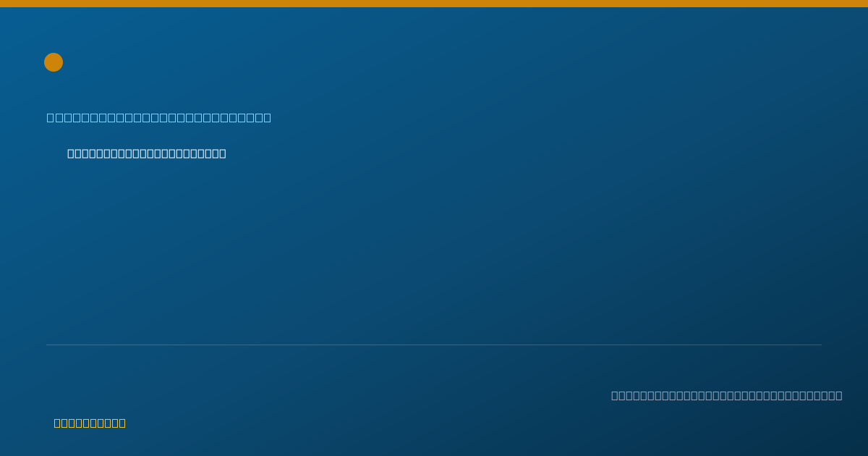
Task: Open the yellow link text in footer
Action: (x=90, y=423)
